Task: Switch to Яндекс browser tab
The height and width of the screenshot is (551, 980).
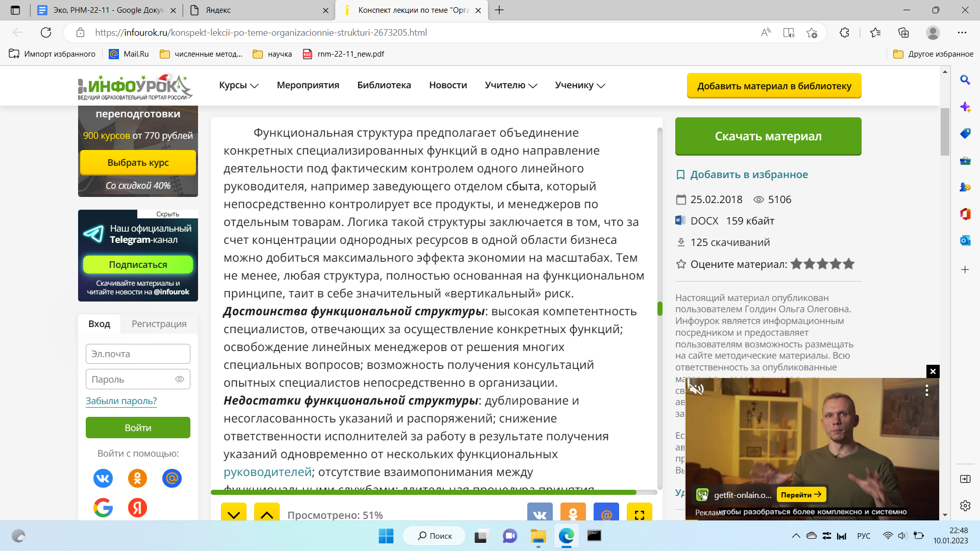Action: (x=258, y=10)
